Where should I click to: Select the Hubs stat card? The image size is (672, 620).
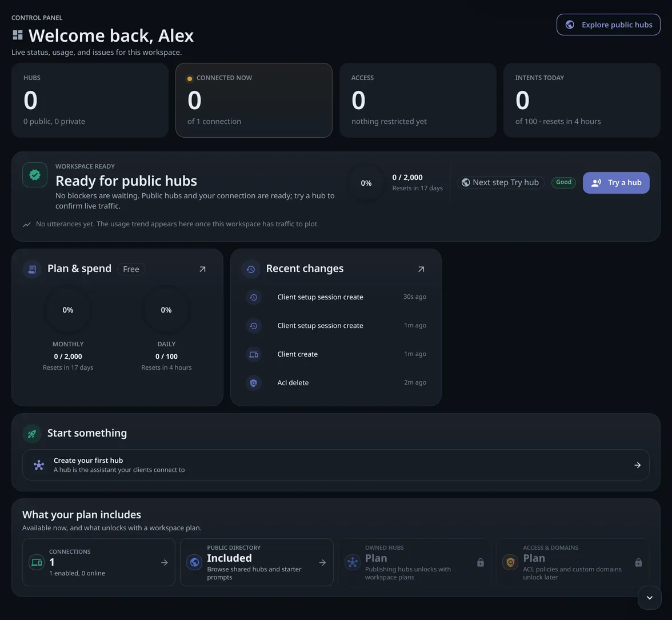tap(90, 100)
